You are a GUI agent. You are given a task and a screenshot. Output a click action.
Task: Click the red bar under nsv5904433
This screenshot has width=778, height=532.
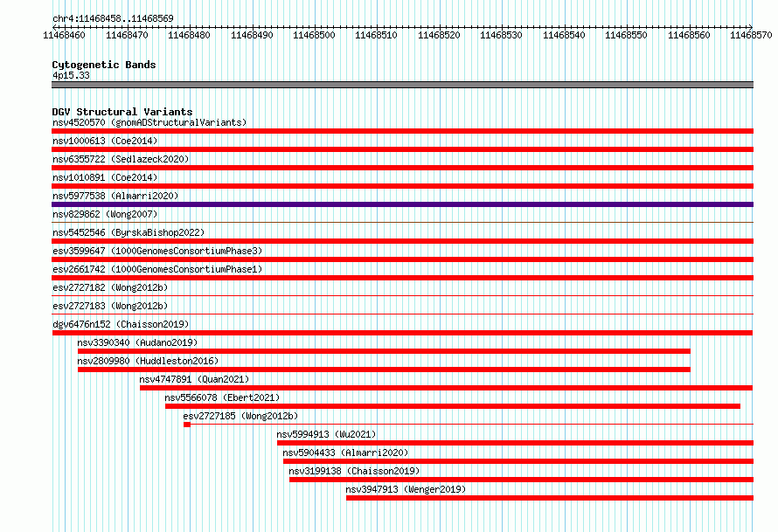click(518, 461)
